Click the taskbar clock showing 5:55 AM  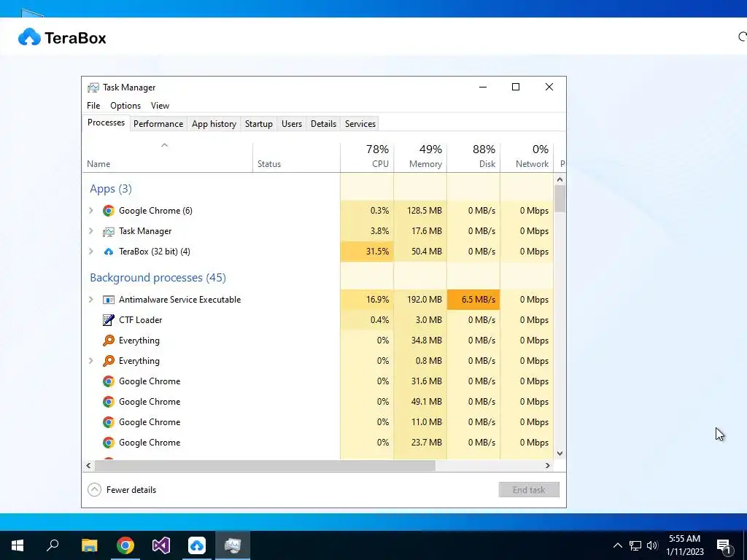684,545
